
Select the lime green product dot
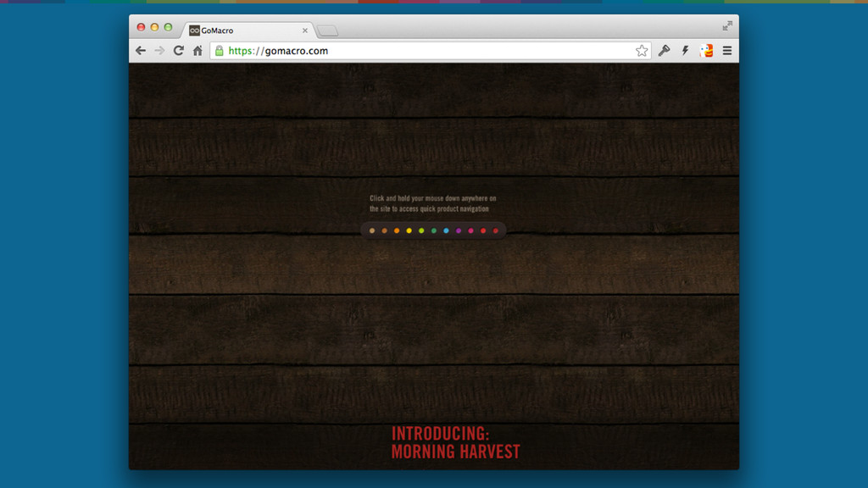click(x=421, y=230)
